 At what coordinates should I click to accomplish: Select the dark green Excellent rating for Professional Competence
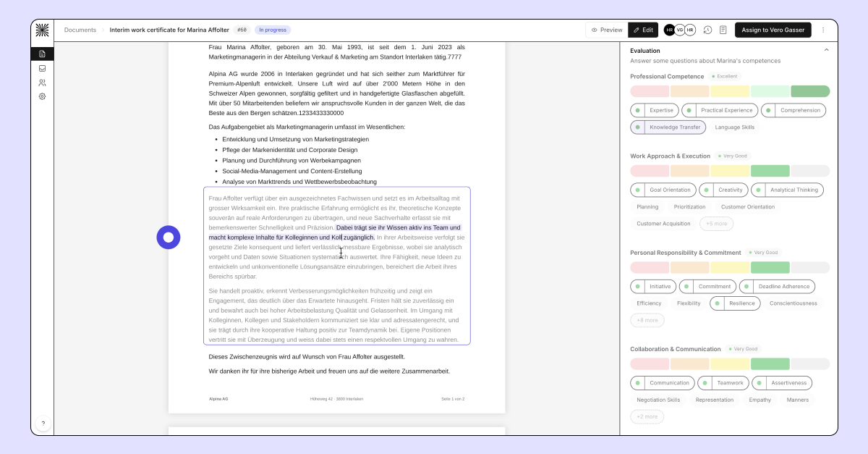tap(810, 91)
